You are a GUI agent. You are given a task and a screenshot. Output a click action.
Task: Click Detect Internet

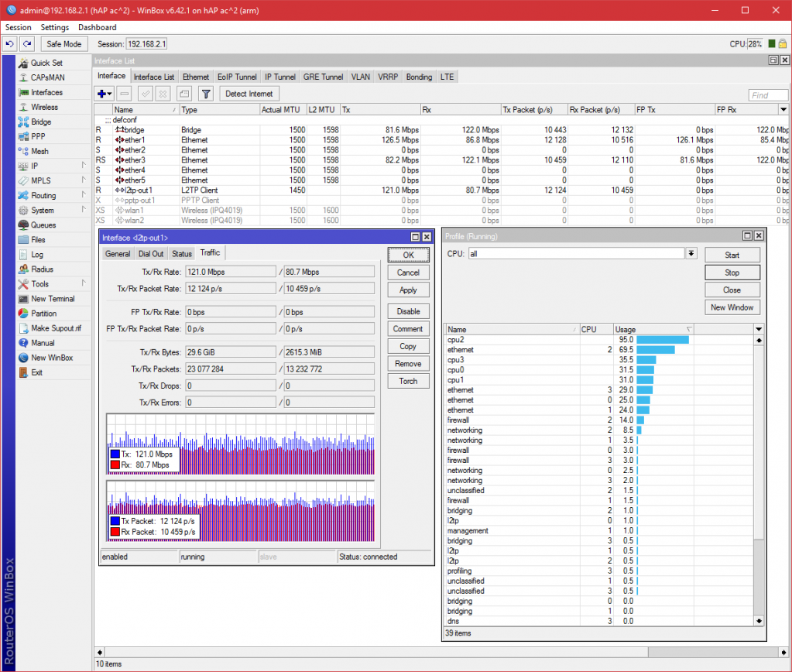[249, 94]
